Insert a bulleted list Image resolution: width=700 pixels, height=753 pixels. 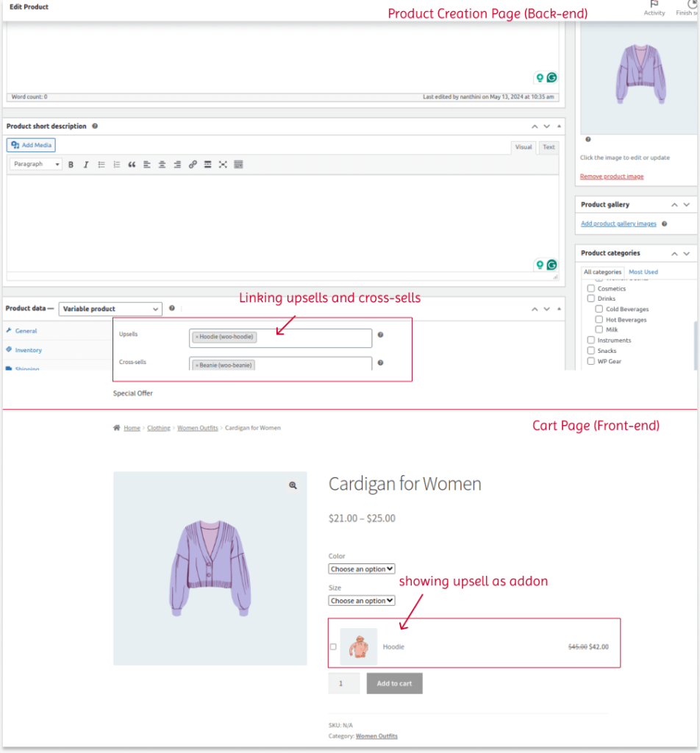(101, 164)
